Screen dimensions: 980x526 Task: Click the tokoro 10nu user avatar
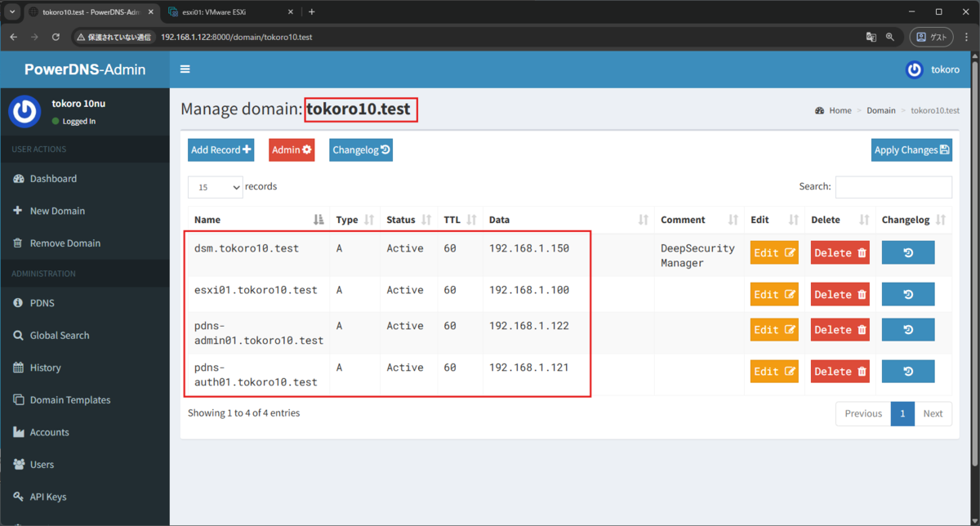click(24, 112)
